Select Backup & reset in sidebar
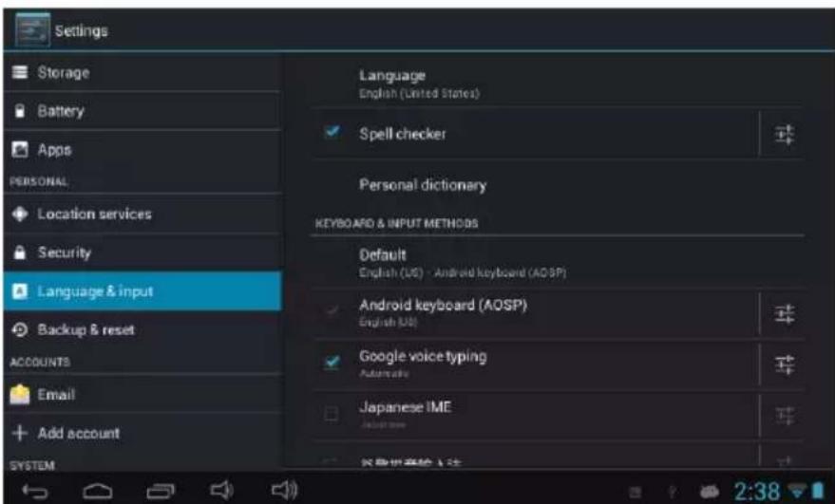Image resolution: width=835 pixels, height=504 pixels. 142,330
